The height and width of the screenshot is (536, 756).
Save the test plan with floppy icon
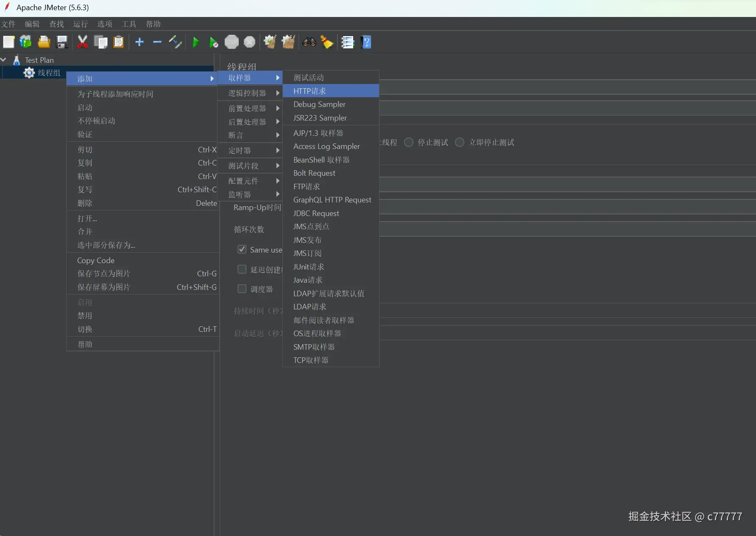tap(62, 42)
